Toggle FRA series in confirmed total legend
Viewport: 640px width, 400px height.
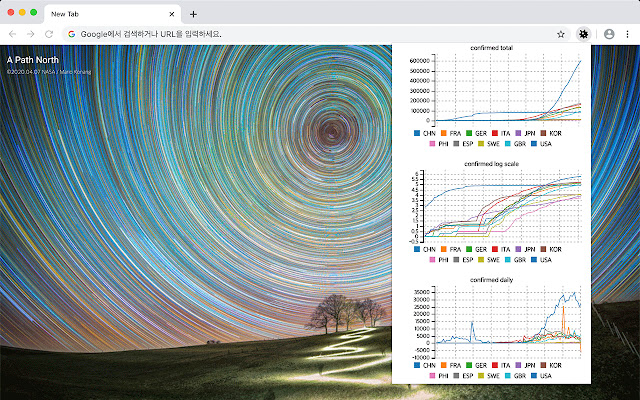point(451,133)
